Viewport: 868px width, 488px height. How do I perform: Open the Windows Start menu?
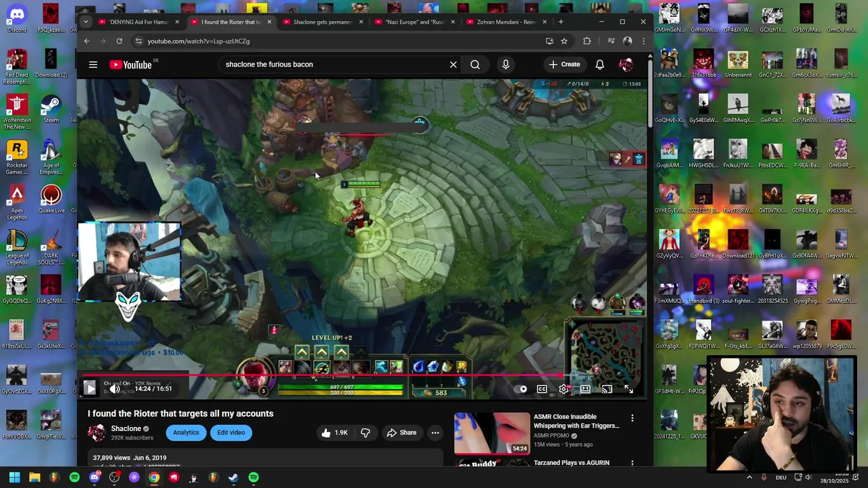coord(14,477)
